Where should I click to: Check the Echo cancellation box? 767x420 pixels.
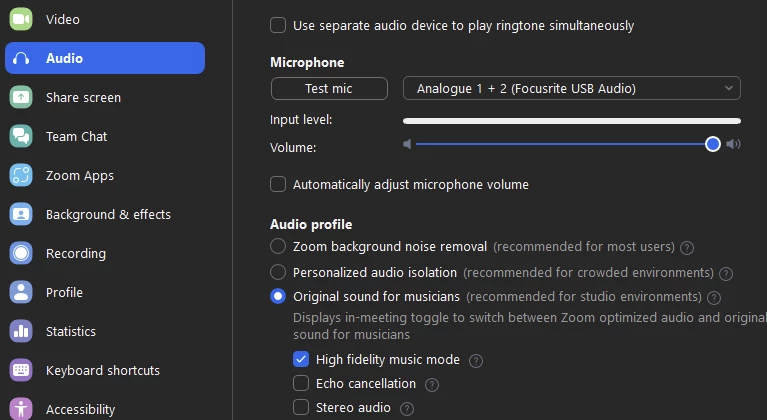pyautogui.click(x=301, y=383)
